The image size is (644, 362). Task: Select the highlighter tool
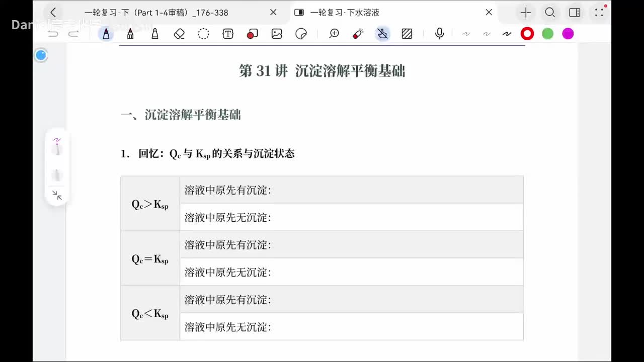pos(155,34)
